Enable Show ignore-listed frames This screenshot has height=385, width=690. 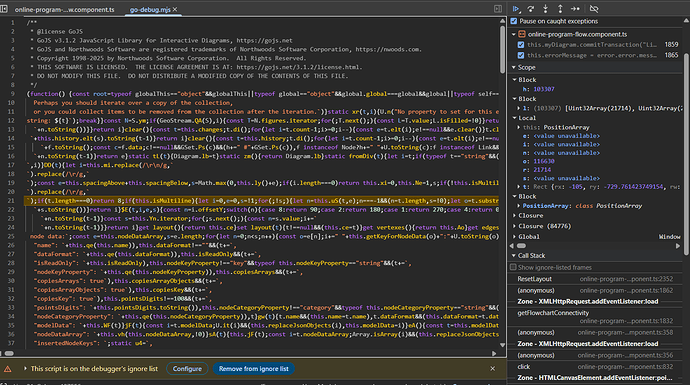pos(513,267)
